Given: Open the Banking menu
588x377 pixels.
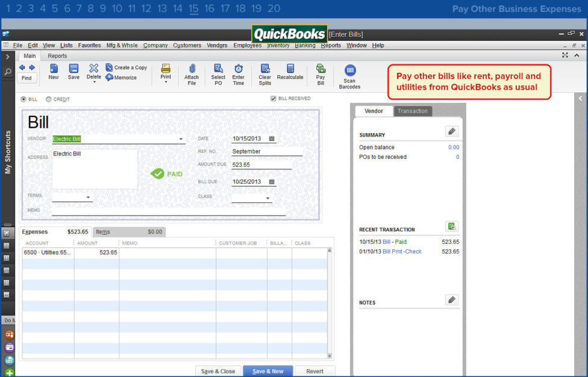Looking at the screenshot, I should [305, 45].
